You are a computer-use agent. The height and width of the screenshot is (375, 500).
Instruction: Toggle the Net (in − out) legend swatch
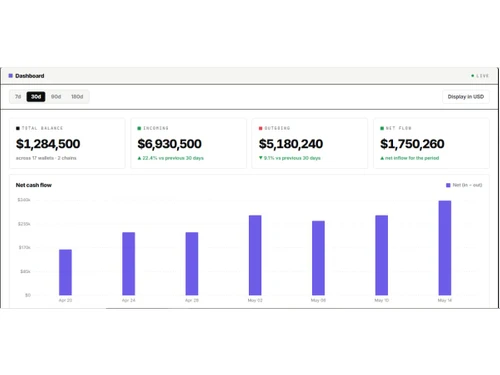(448, 185)
